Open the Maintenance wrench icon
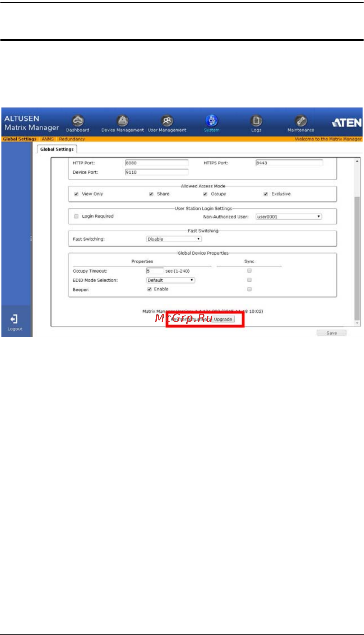364x635 pixels. click(x=301, y=121)
